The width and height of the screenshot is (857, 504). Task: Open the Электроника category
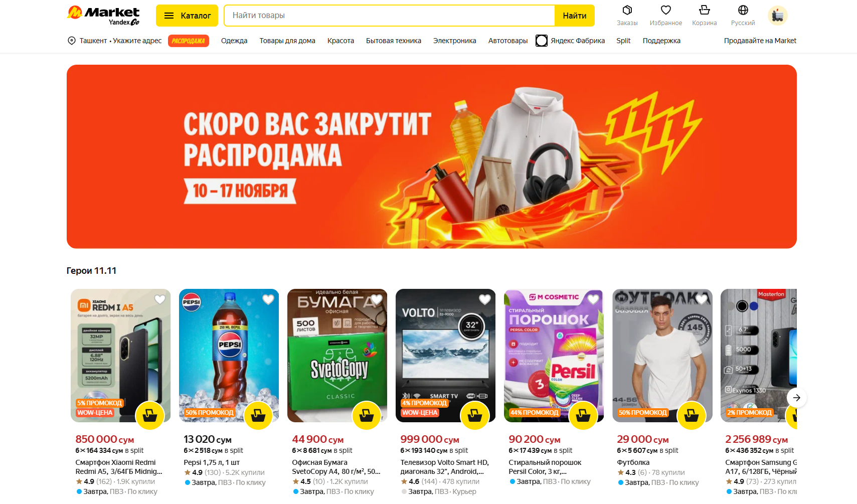click(x=454, y=41)
